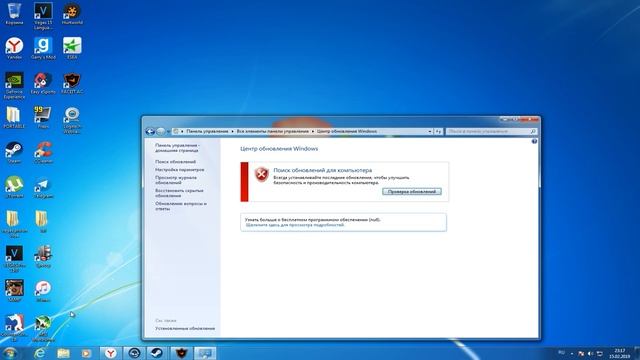Screen dimensions: 640x360
Task: Switch to Yandex browser in the taskbar
Action: [110, 353]
